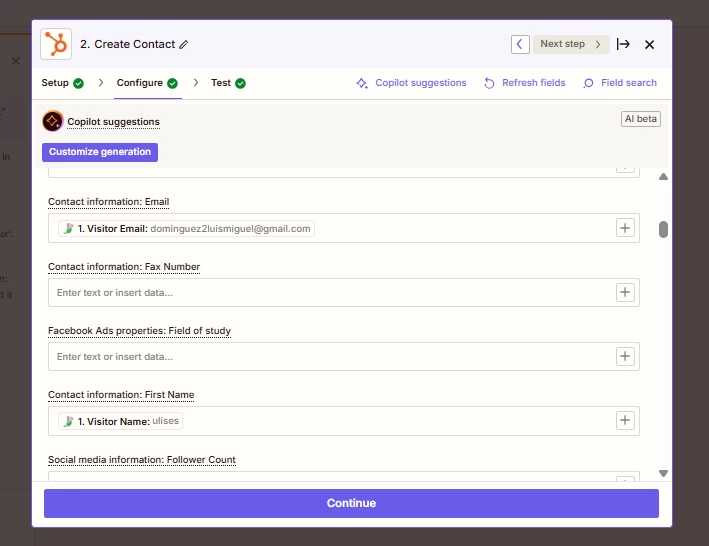This screenshot has height=546, width=709.
Task: Click the round Copilot avatar icon
Action: click(53, 121)
